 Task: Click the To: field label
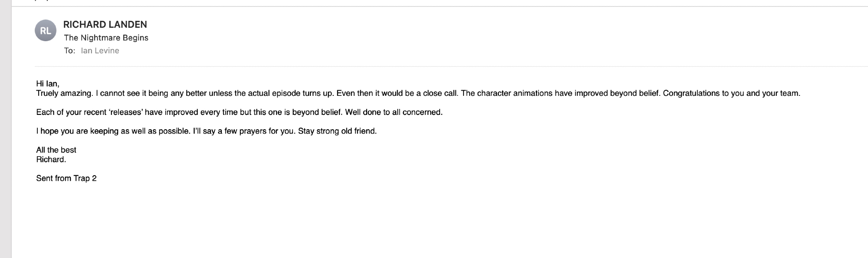click(69, 51)
